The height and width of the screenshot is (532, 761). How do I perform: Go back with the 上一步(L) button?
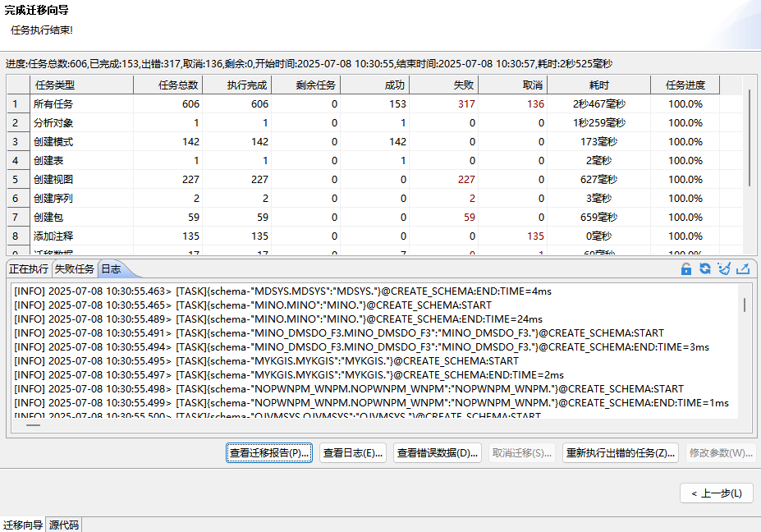[717, 493]
